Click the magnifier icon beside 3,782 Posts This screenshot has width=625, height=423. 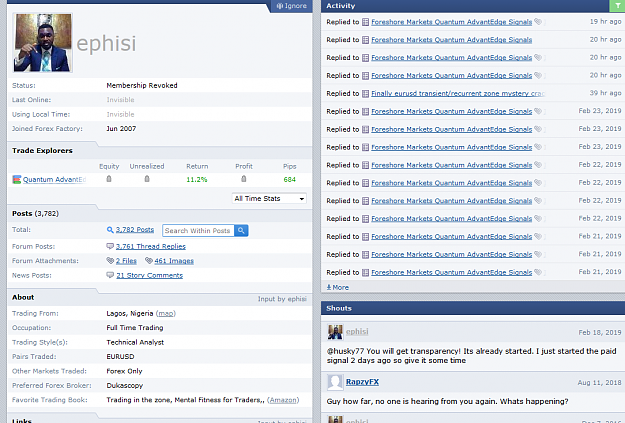tap(110, 230)
